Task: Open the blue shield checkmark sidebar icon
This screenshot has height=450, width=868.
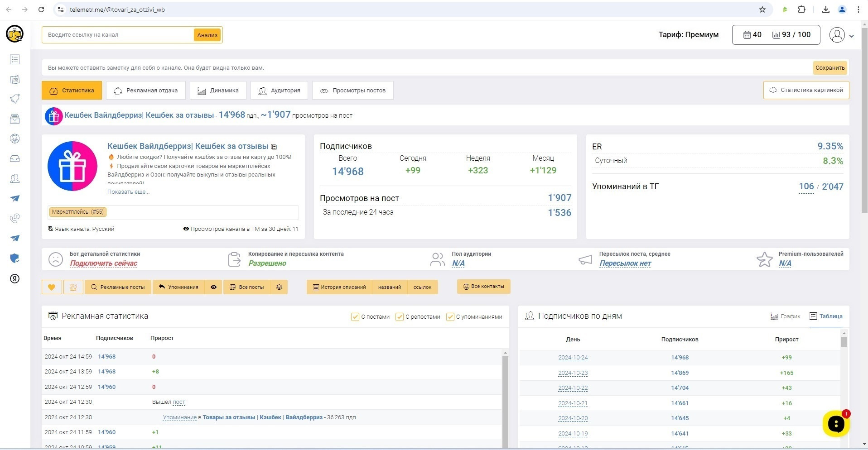Action: tap(14, 258)
